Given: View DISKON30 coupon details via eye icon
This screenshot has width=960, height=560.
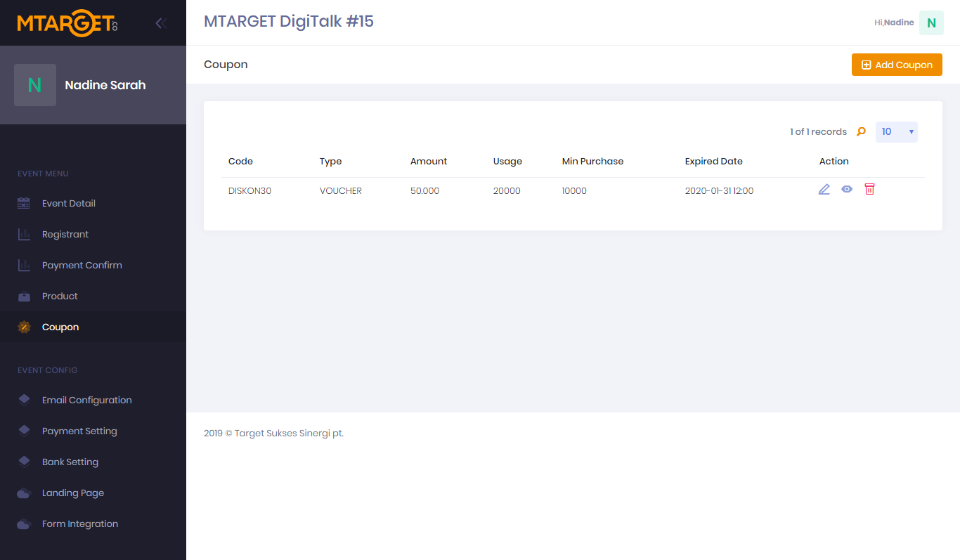Looking at the screenshot, I should [847, 189].
